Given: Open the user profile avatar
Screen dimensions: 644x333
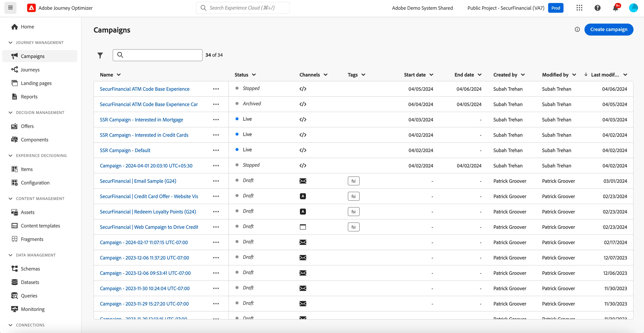Looking at the screenshot, I should 633,8.
